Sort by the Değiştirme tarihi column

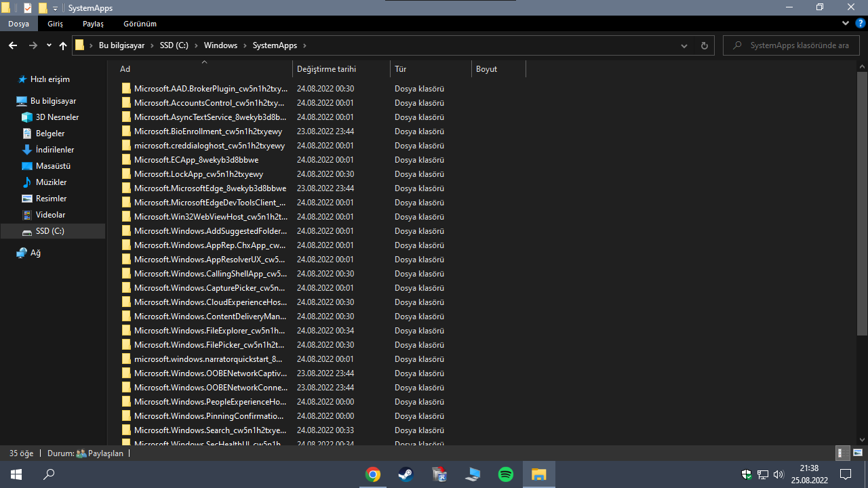click(x=342, y=69)
